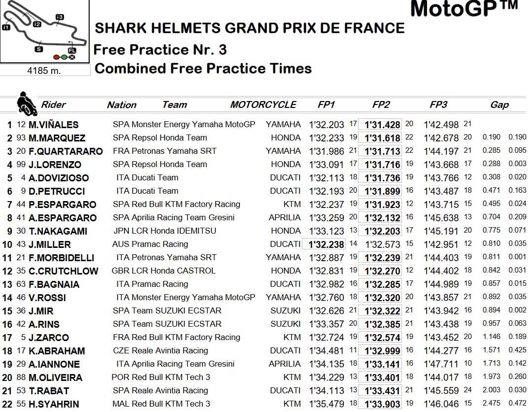532x412 pixels.
Task: Select M.VIÑALES rider name
Action: [54, 125]
